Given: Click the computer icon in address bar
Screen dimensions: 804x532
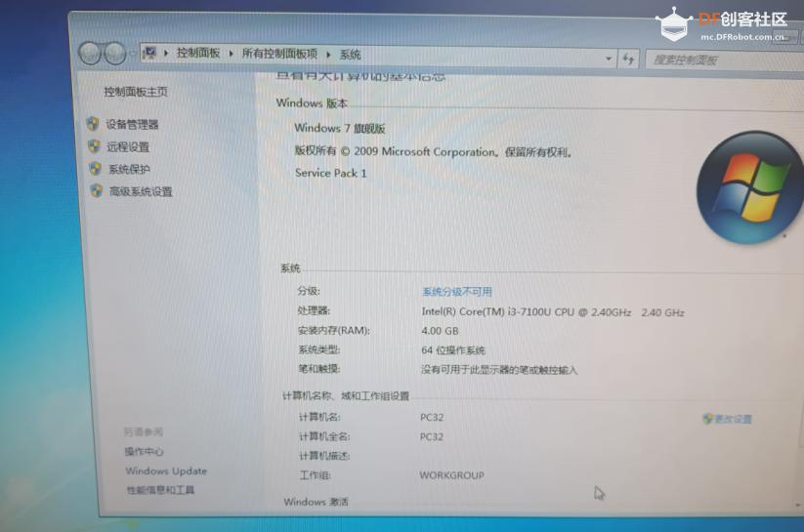Looking at the screenshot, I should coord(150,53).
